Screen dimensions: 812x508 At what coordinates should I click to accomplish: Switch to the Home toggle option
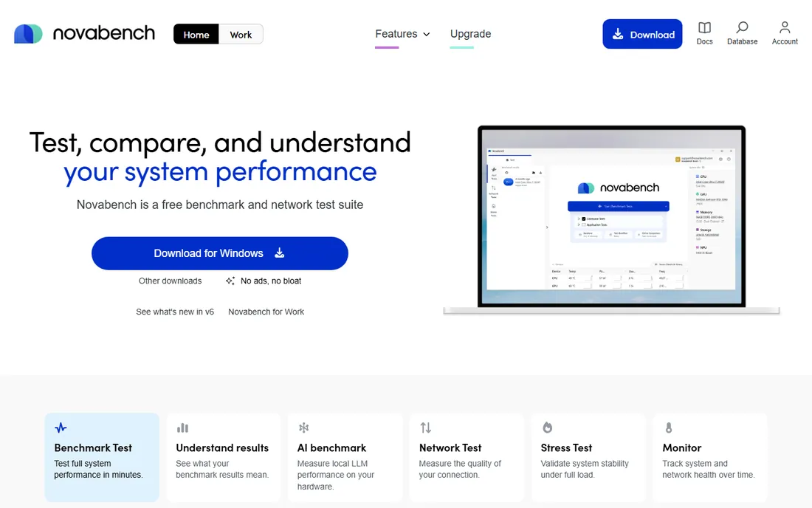point(196,34)
